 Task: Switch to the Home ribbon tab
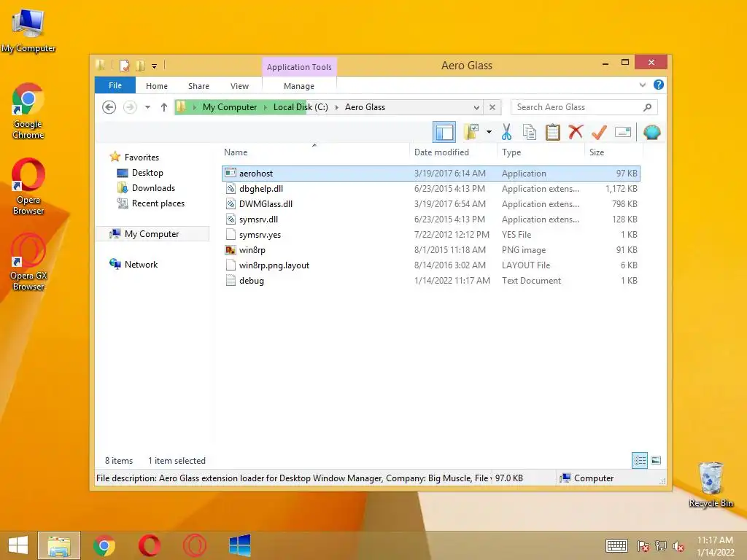pyautogui.click(x=157, y=86)
